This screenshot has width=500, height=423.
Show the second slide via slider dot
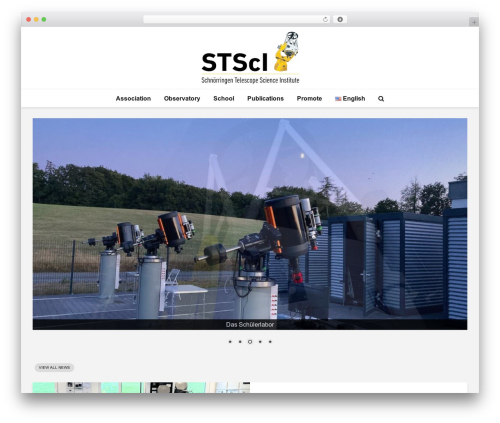coord(240,342)
